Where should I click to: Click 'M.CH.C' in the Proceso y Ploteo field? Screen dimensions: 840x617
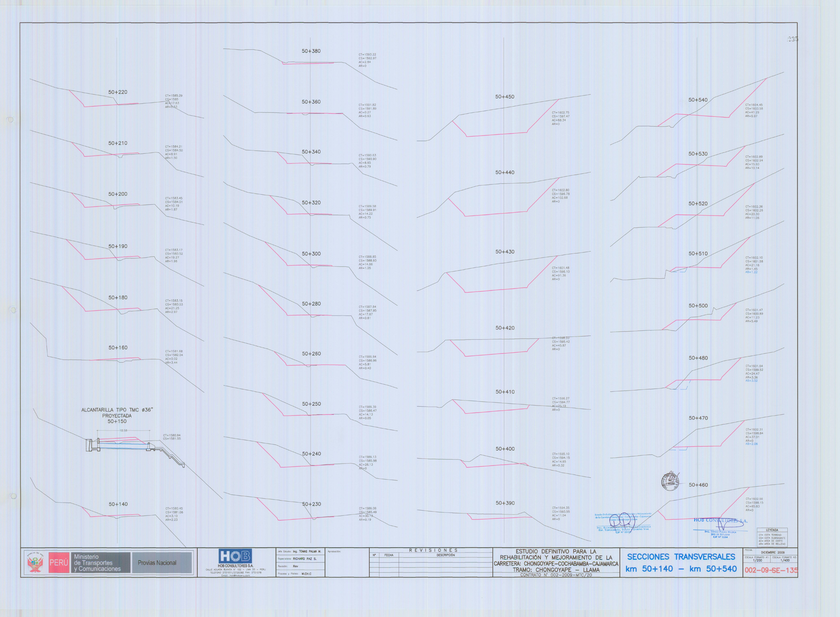click(x=306, y=574)
